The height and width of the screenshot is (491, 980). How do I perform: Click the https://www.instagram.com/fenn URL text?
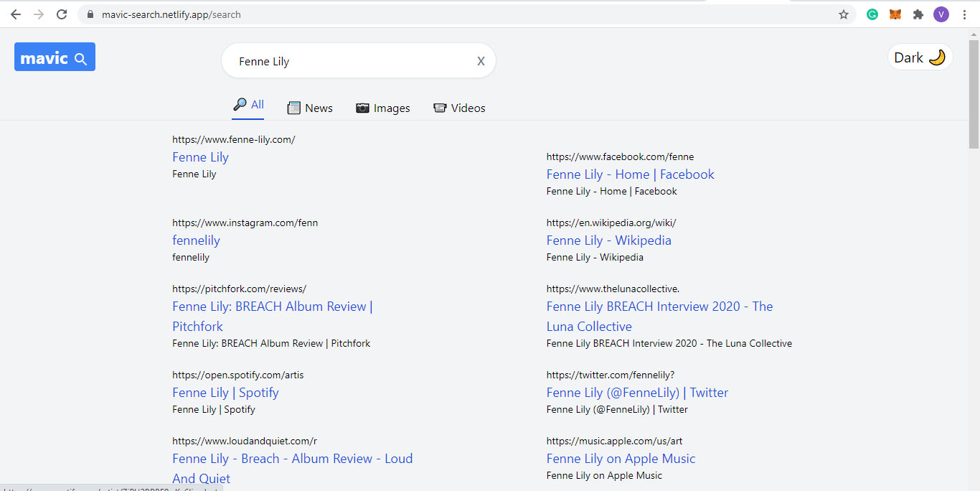click(245, 223)
